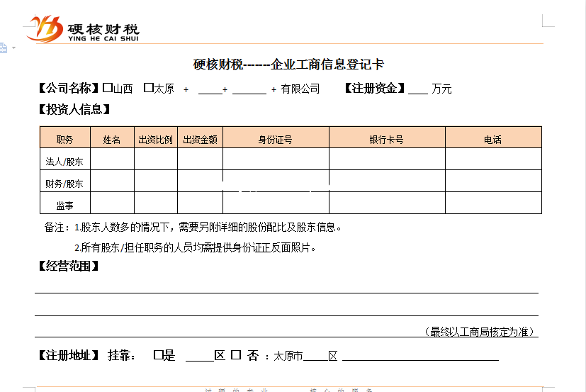
Task: Click the 出资金额 header cell
Action: pos(201,138)
